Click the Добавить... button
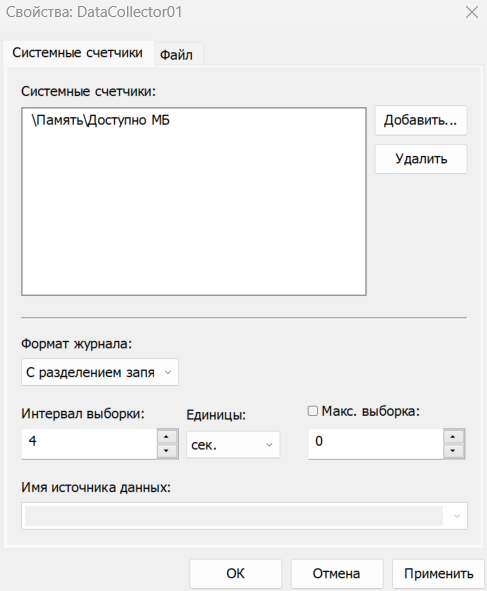Screen dimensions: 487x591 tap(421, 120)
